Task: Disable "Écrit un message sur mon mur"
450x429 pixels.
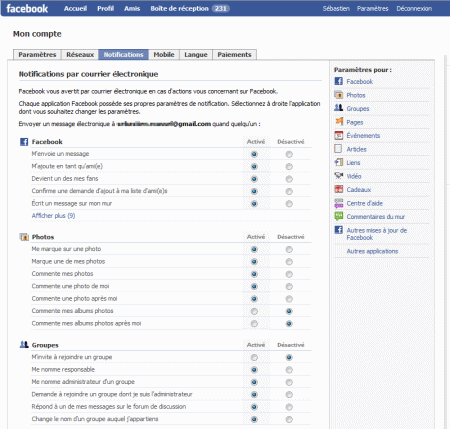Action: pyautogui.click(x=289, y=204)
